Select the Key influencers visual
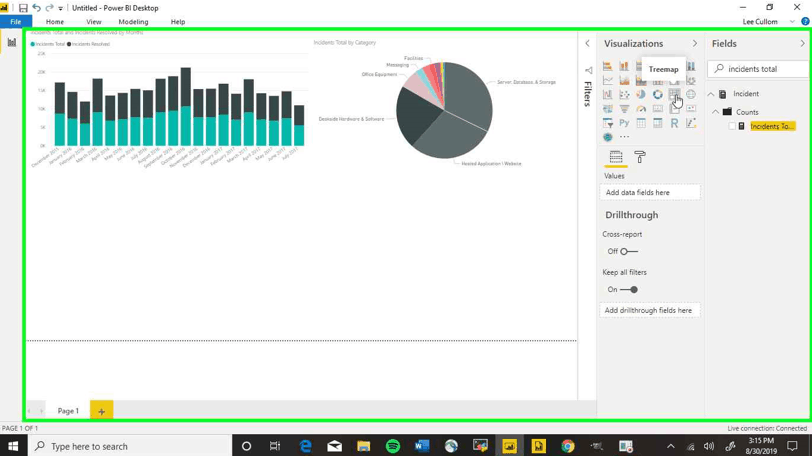The image size is (812, 456). (691, 123)
